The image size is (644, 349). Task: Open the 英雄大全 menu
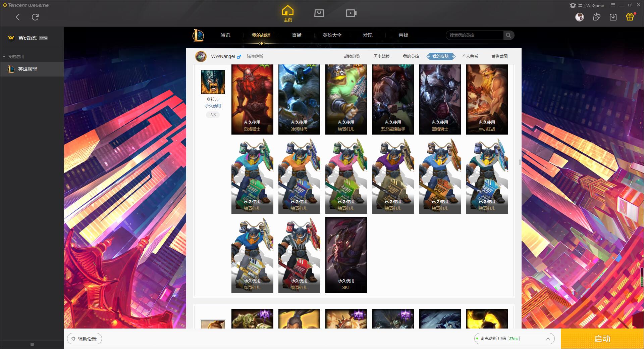pyautogui.click(x=332, y=35)
